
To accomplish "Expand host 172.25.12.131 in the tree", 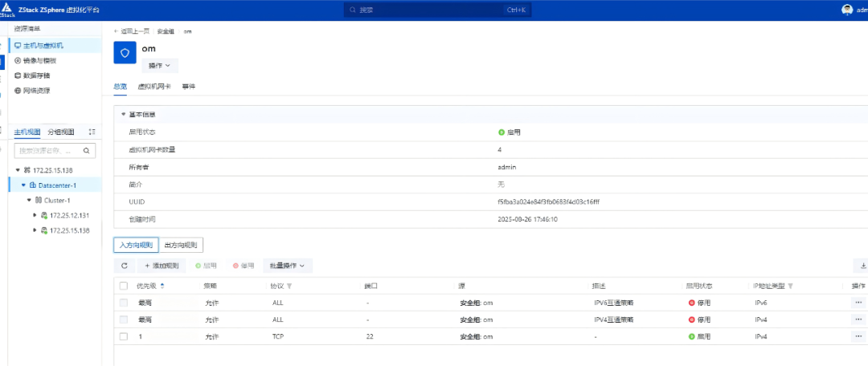I will [35, 215].
